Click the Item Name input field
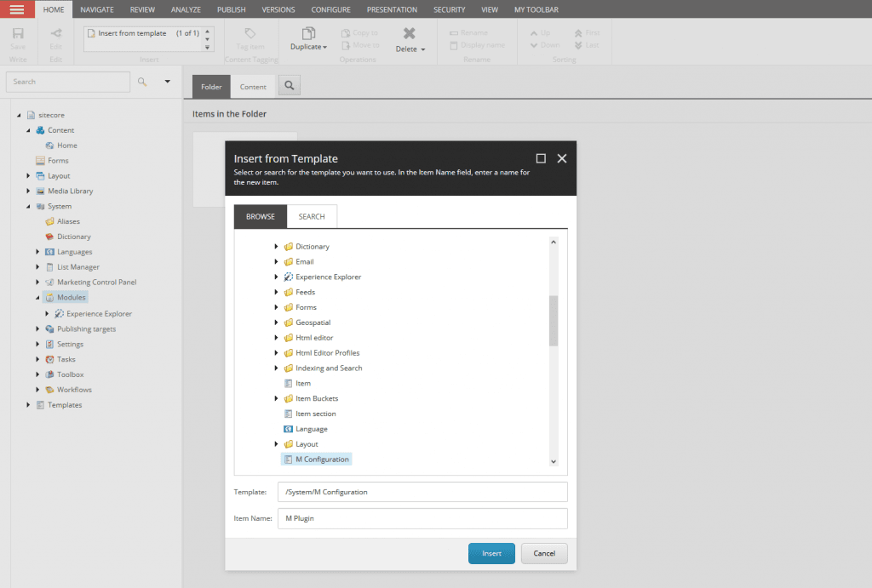 click(422, 518)
